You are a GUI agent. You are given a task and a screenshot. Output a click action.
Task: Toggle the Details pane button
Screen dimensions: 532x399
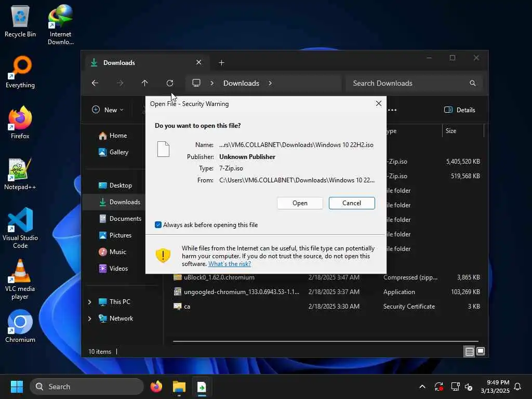pyautogui.click(x=460, y=110)
